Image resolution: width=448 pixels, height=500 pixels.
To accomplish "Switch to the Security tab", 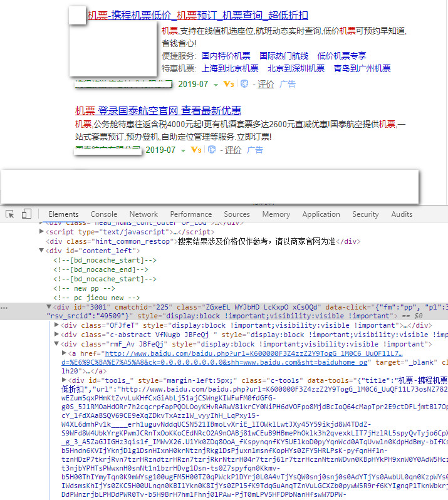I will tap(365, 214).
